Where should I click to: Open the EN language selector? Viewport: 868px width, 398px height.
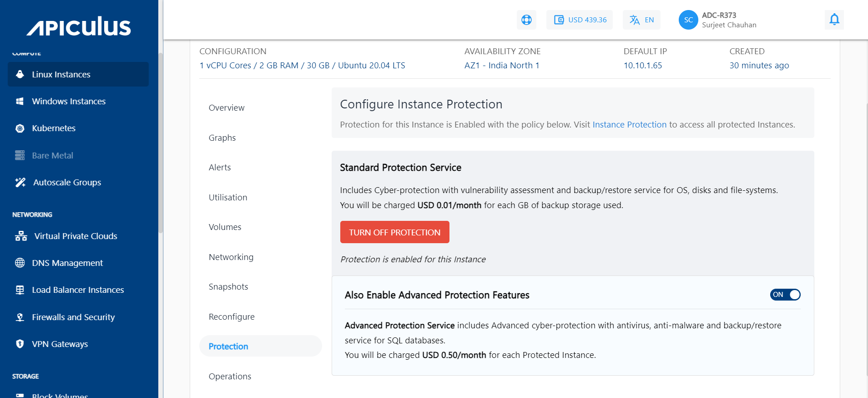[641, 20]
